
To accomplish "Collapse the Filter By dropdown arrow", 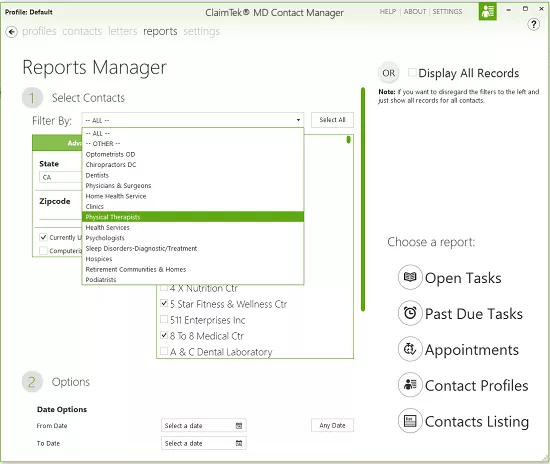I will [x=298, y=120].
